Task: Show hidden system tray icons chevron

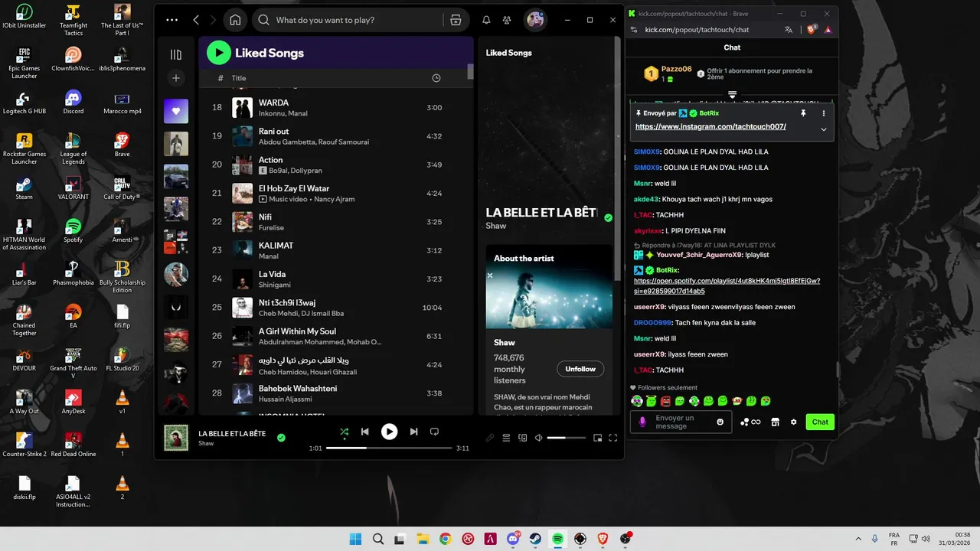Action: 857,539
